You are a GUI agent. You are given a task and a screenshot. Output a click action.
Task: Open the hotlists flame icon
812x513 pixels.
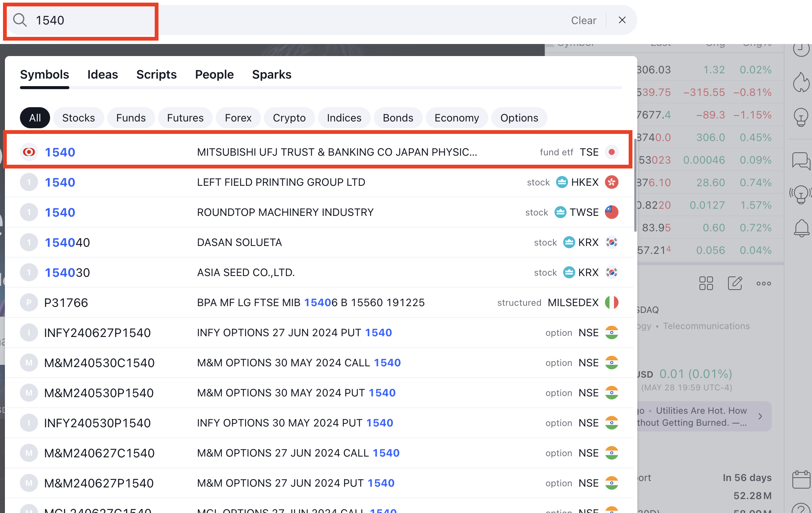[801, 82]
